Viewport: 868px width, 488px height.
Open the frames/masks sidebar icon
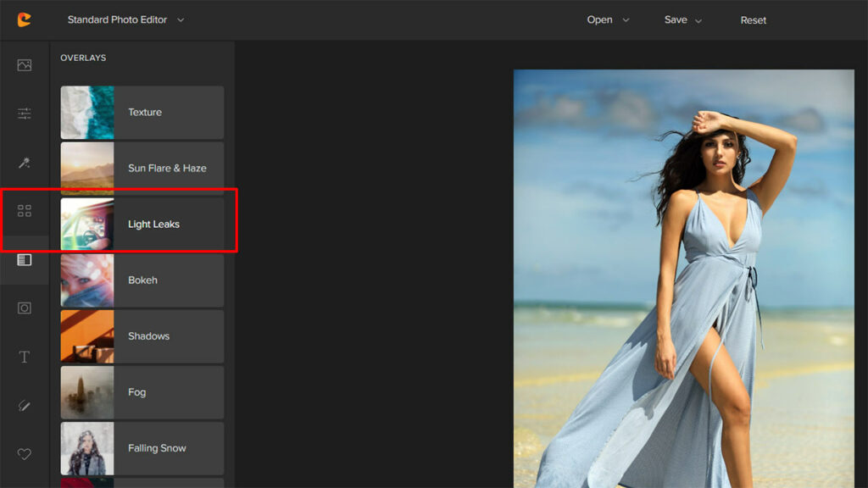25,308
